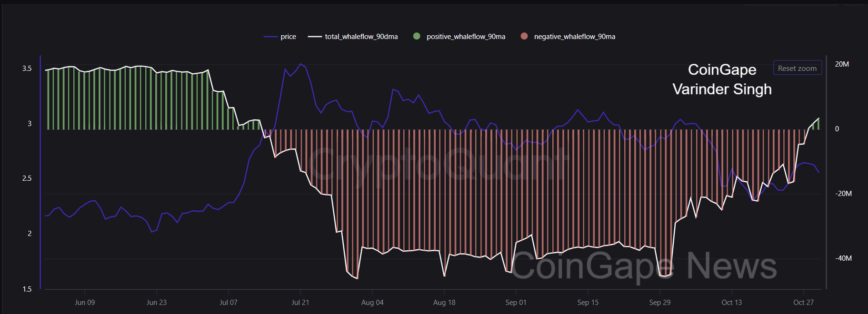Click the 20M label on right axis
The image size is (868, 314).
(x=841, y=64)
